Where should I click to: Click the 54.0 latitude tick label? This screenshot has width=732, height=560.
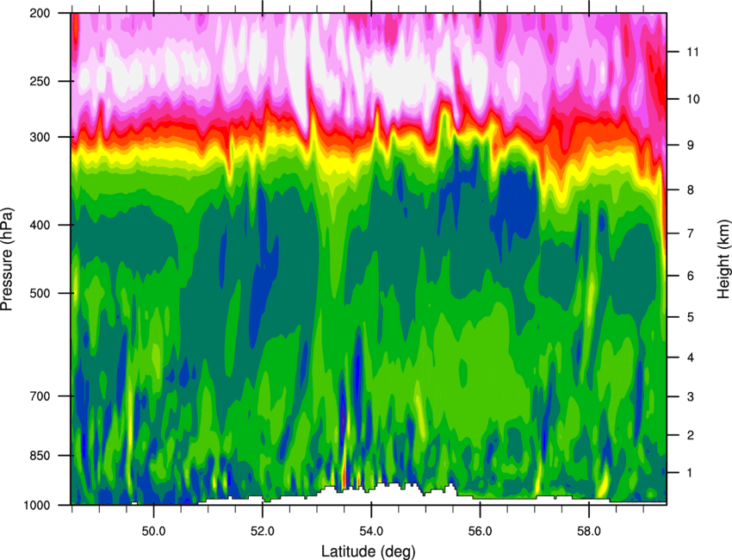371,531
